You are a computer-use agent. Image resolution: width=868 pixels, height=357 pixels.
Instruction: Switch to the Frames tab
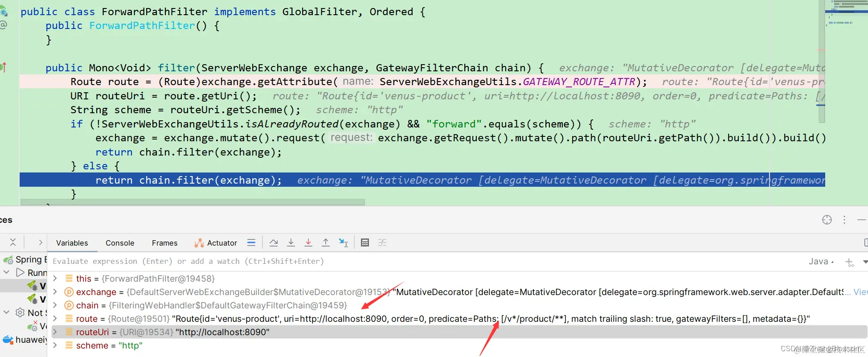(x=164, y=243)
